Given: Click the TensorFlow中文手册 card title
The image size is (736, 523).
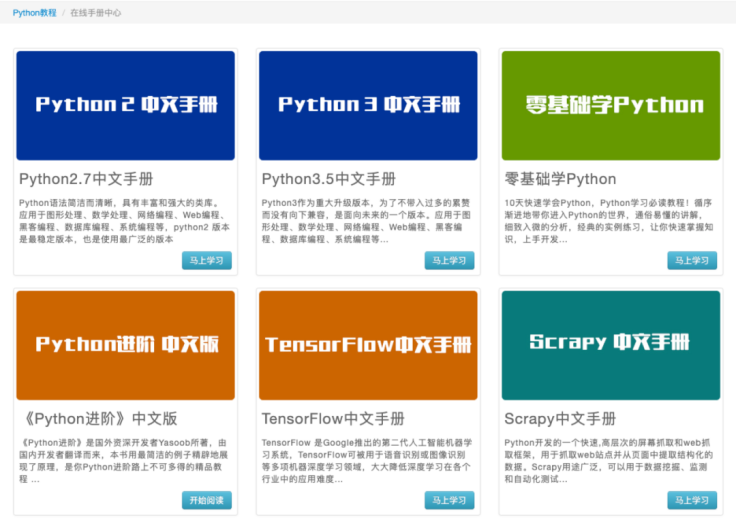Looking at the screenshot, I should (333, 419).
